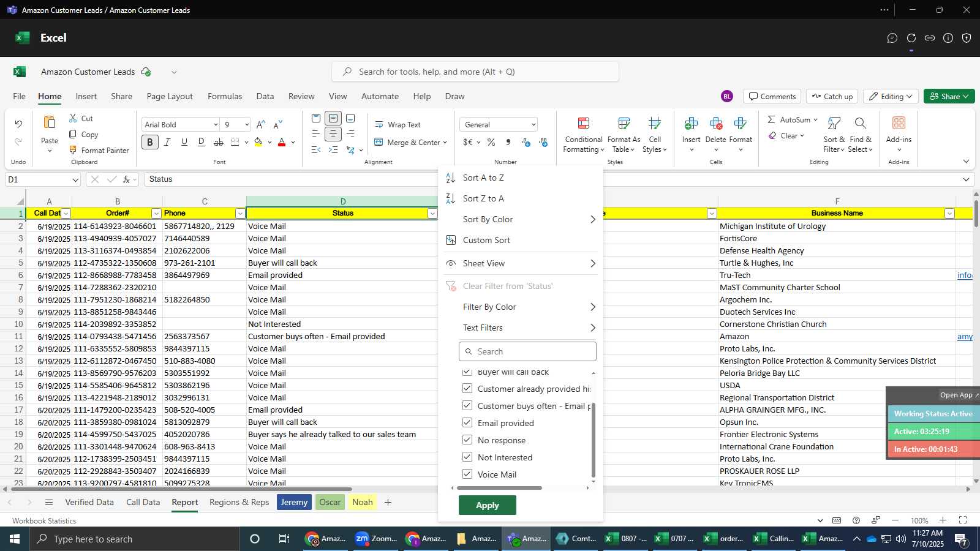
Task: Uncheck Voice Mail filter checkbox
Action: click(467, 474)
